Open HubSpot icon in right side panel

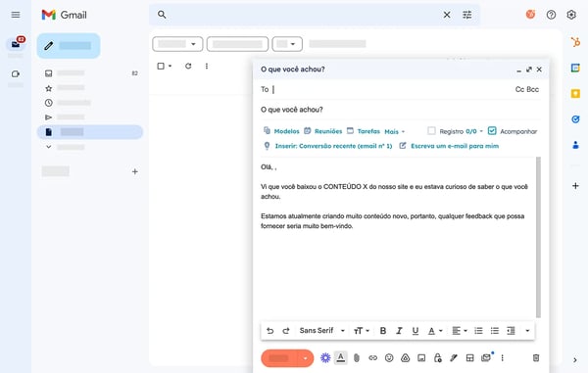tap(575, 42)
